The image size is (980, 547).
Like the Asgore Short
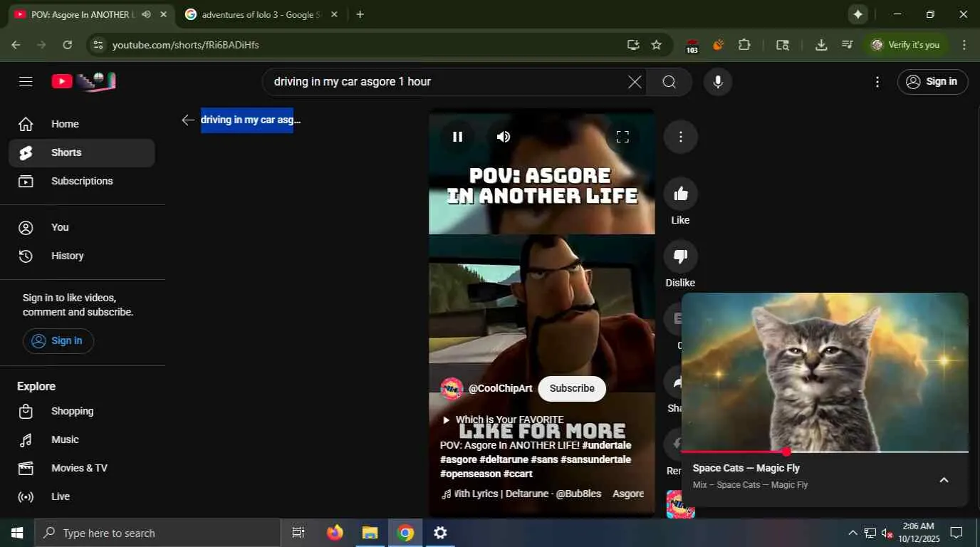681,194
